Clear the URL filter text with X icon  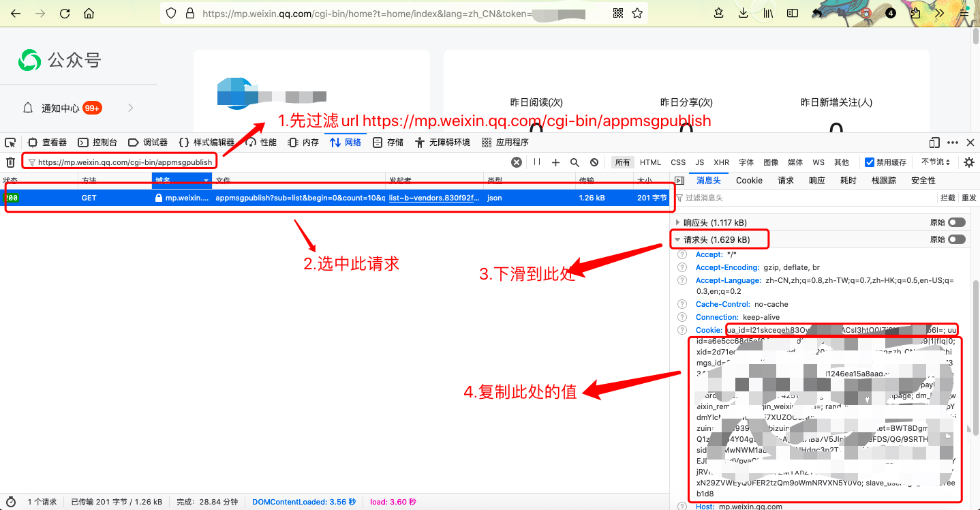[517, 162]
